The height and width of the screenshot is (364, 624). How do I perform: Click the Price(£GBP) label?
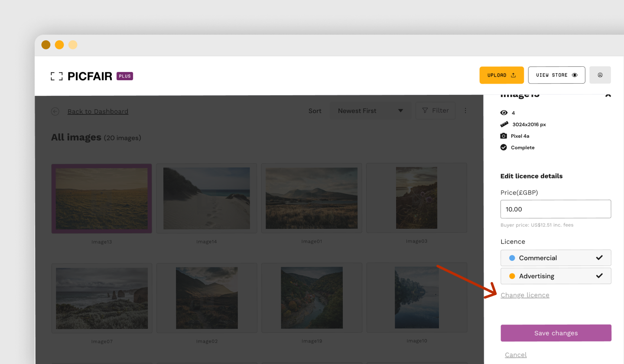tap(519, 192)
